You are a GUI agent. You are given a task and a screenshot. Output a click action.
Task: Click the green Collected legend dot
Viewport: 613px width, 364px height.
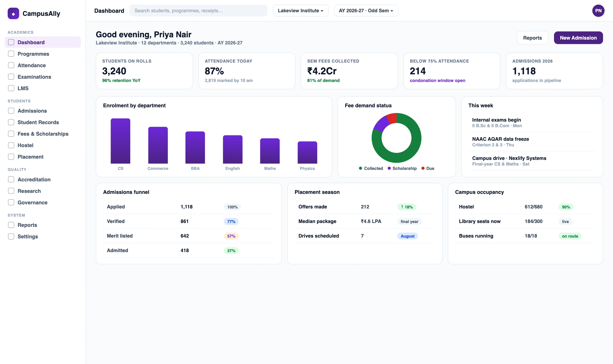(x=360, y=168)
